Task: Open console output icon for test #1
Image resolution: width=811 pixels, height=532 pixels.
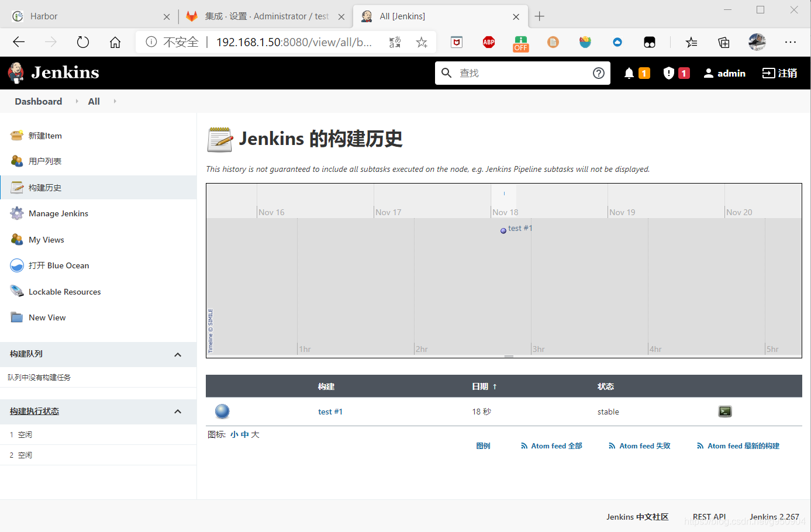Action: click(725, 412)
